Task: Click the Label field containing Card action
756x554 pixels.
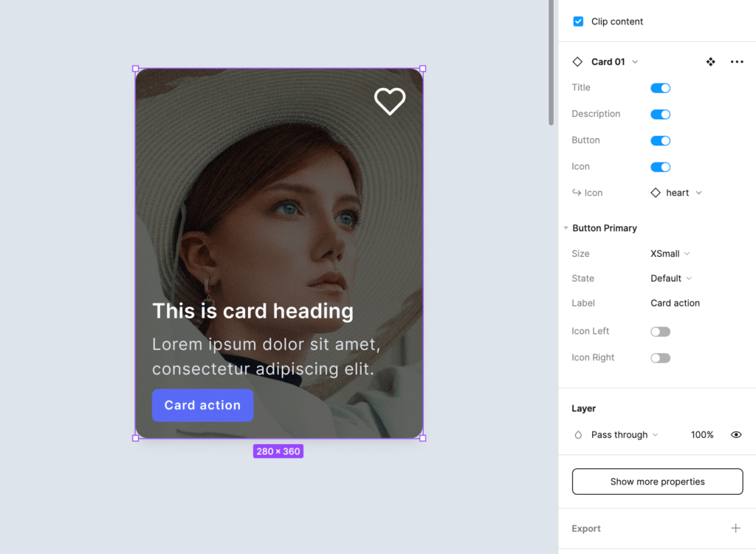Action: (x=675, y=303)
